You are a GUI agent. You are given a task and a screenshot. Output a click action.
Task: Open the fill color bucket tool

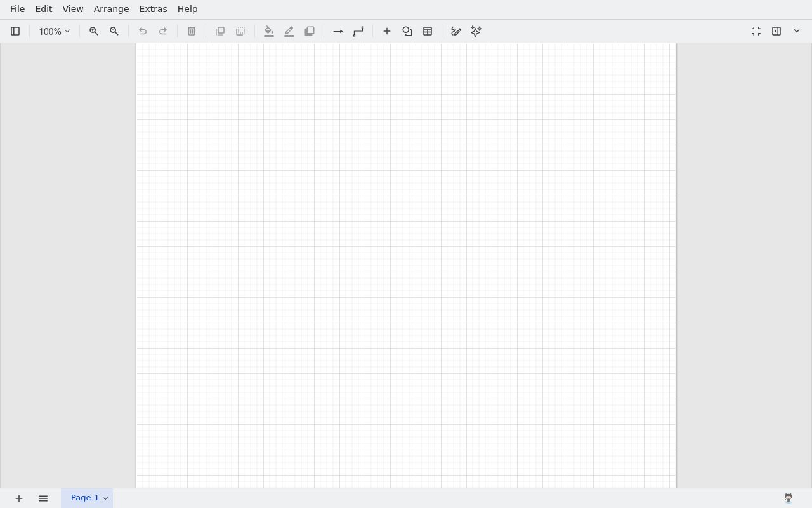pos(269,31)
